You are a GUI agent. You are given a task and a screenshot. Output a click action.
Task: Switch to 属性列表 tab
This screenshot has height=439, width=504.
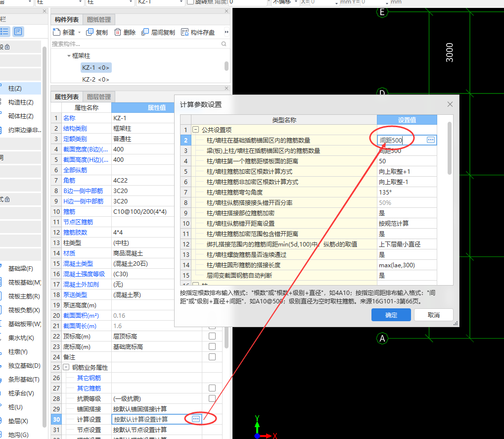pos(67,97)
